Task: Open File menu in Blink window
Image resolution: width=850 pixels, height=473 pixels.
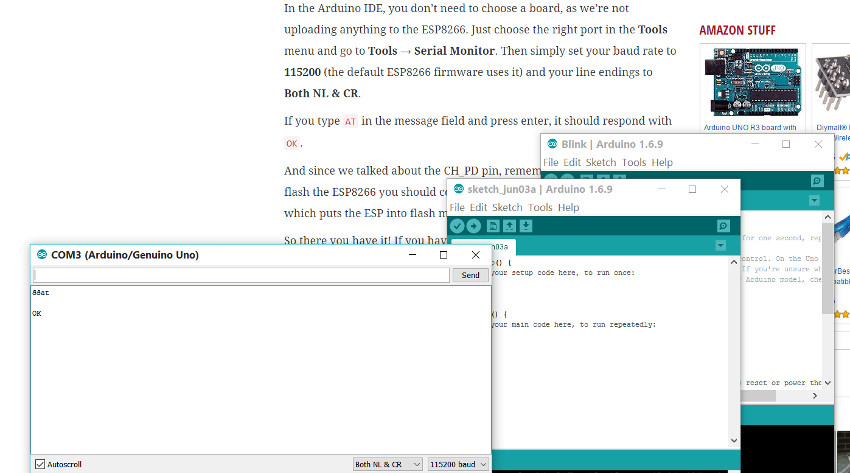Action: 551,163
